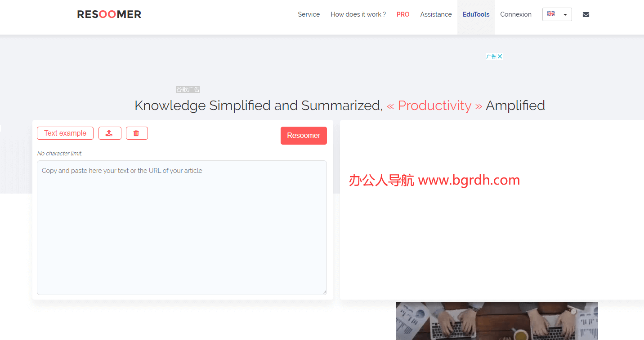Image resolution: width=644 pixels, height=340 pixels.
Task: Click the grey 谷歌广告 ad label
Action: [x=188, y=90]
